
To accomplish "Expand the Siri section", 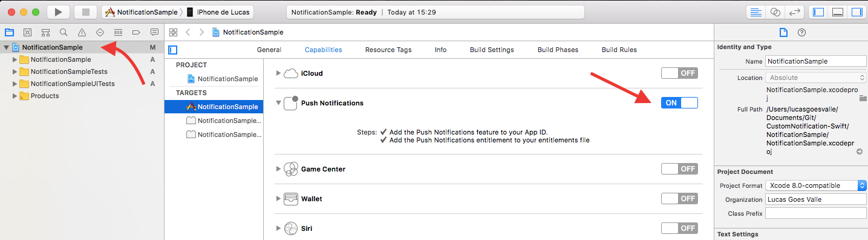I will coord(279,228).
